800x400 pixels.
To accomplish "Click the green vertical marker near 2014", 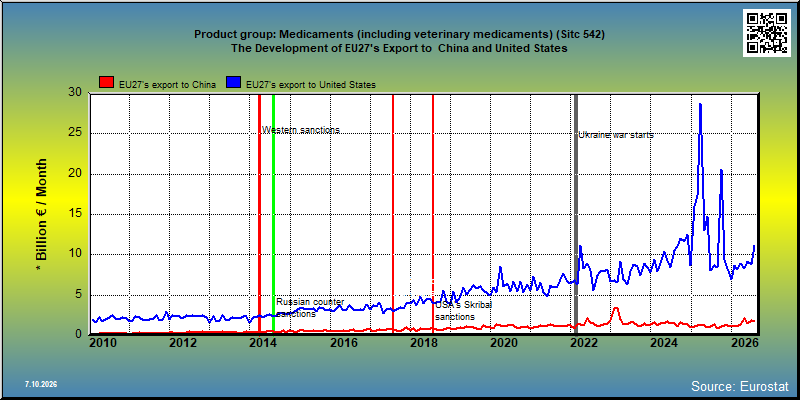I will (x=273, y=212).
